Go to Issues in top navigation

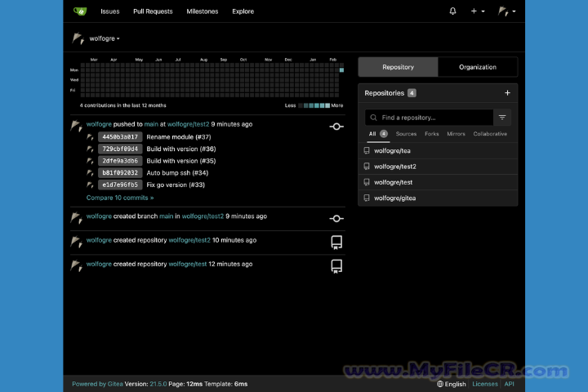[x=110, y=11]
